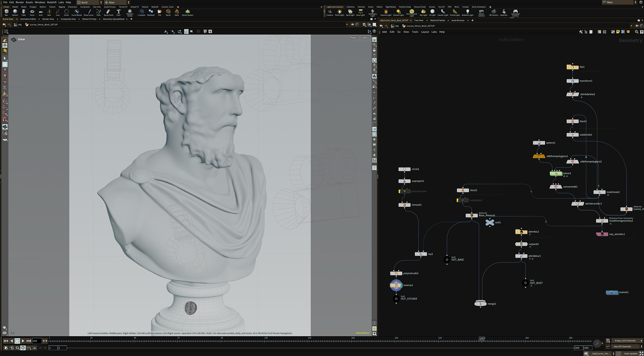Screen dimensions: 644x356
Task: Jump to first frame button
Action: click(x=6, y=341)
